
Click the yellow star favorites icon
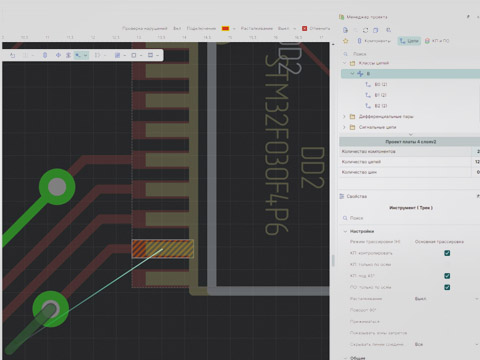[346, 41]
